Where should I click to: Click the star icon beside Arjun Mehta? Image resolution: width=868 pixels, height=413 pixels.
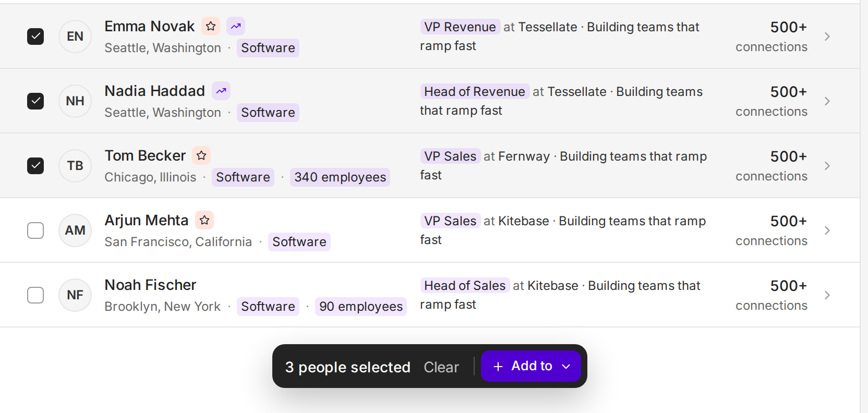pos(204,220)
